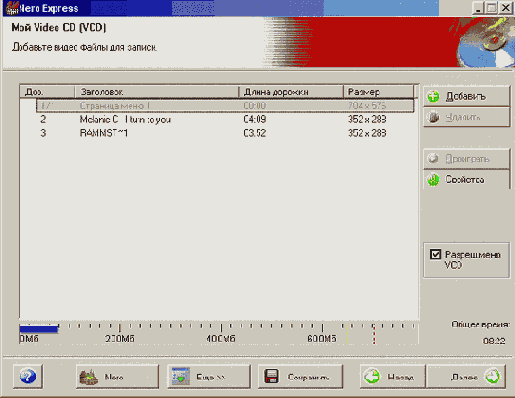Sort by the Длина дорожки column header
This screenshot has height=398, width=515.
click(x=291, y=92)
